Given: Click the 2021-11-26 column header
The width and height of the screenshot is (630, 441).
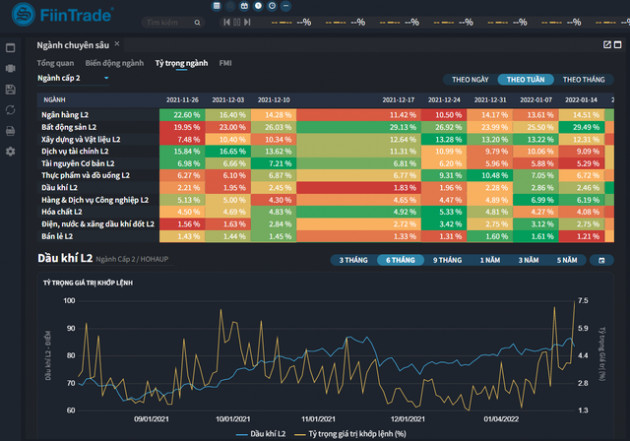Looking at the screenshot, I should (x=182, y=100).
